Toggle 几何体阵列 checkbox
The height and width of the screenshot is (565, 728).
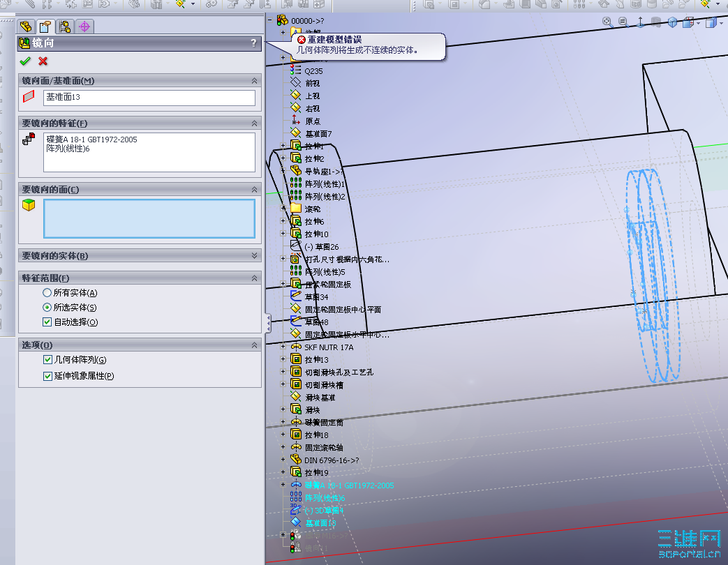(x=47, y=359)
